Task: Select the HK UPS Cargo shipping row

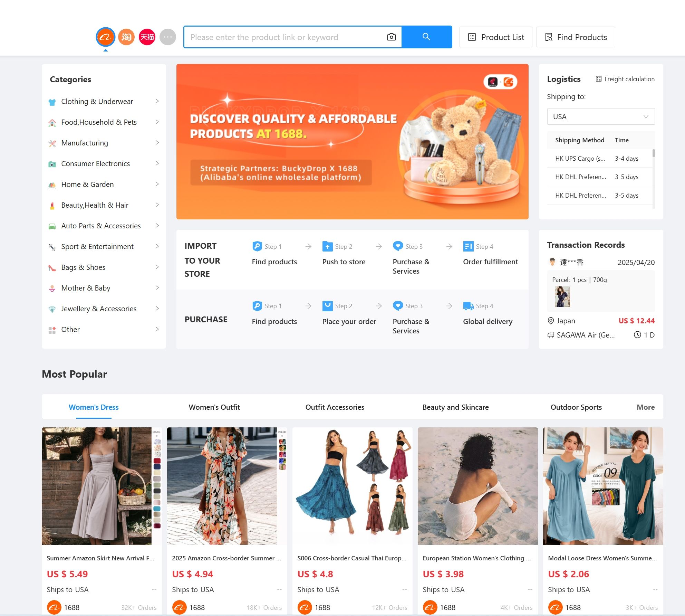Action: coord(600,159)
